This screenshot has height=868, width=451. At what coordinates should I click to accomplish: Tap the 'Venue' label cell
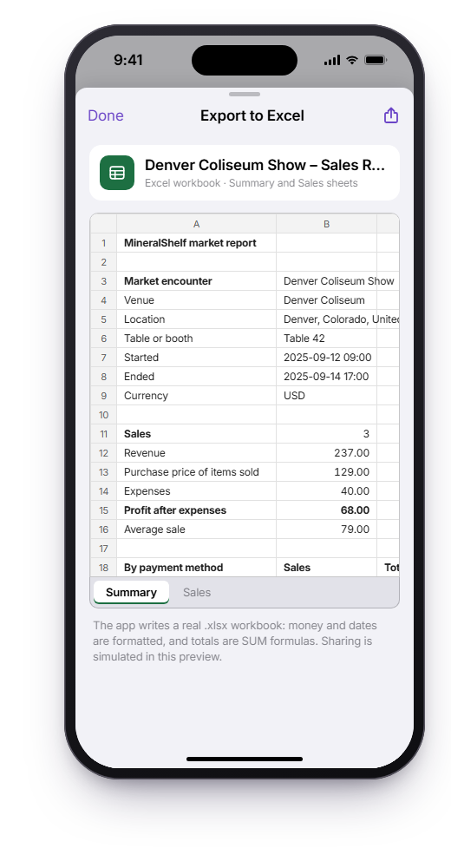[x=197, y=300]
